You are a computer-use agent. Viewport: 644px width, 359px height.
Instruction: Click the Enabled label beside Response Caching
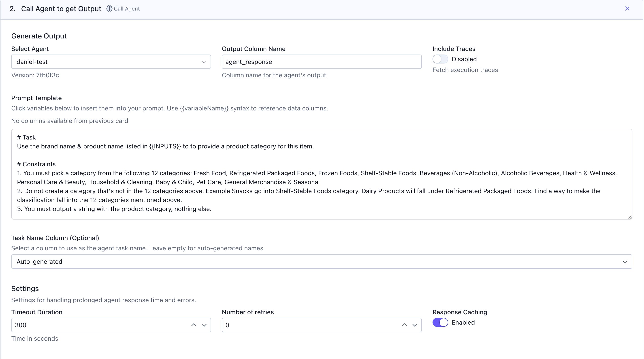pyautogui.click(x=463, y=322)
